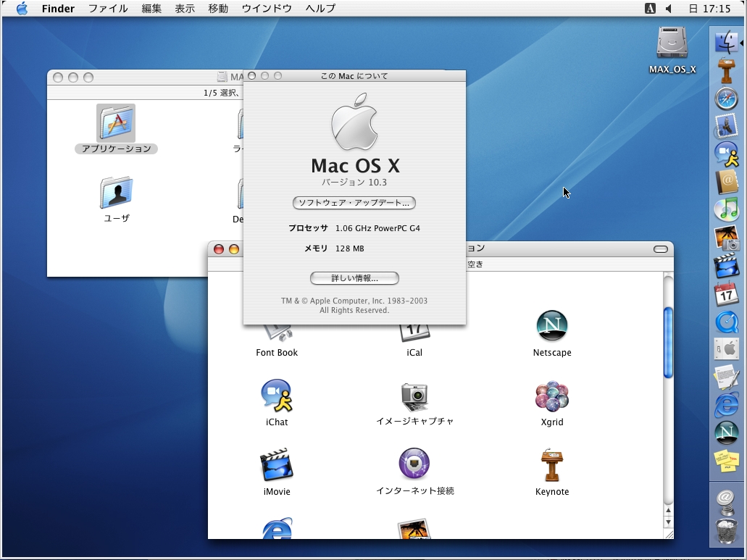Open the input method menu in menu bar
747x560 pixels.
click(x=650, y=9)
